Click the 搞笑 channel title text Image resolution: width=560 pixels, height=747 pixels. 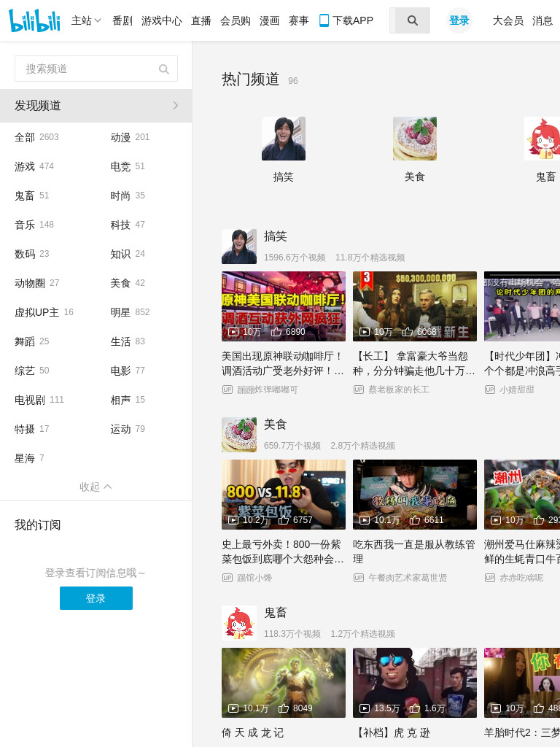point(275,236)
